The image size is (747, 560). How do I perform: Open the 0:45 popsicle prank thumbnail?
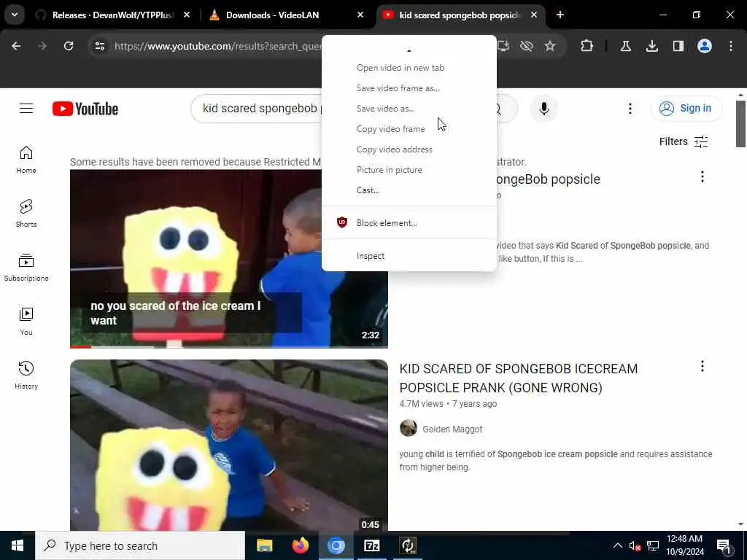click(228, 445)
